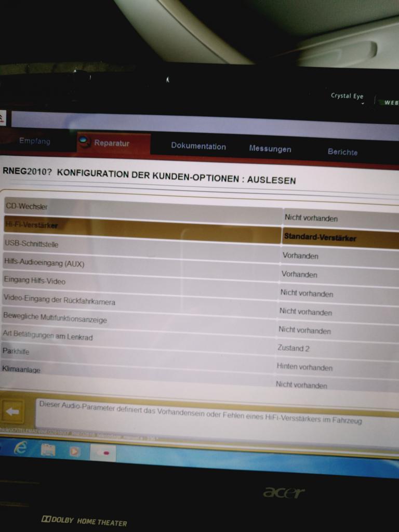Click the yellow back arrow button
The width and height of the screenshot is (399, 532).
[x=13, y=411]
